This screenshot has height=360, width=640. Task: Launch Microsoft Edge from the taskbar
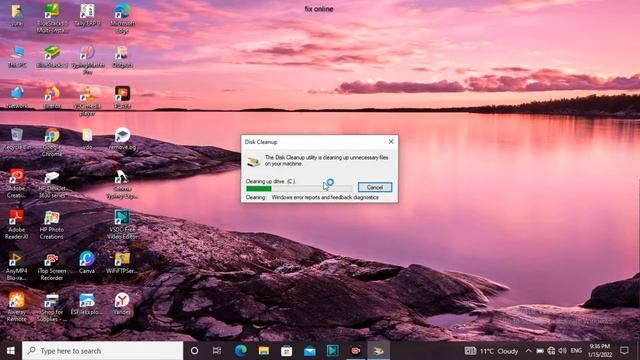[x=241, y=351]
